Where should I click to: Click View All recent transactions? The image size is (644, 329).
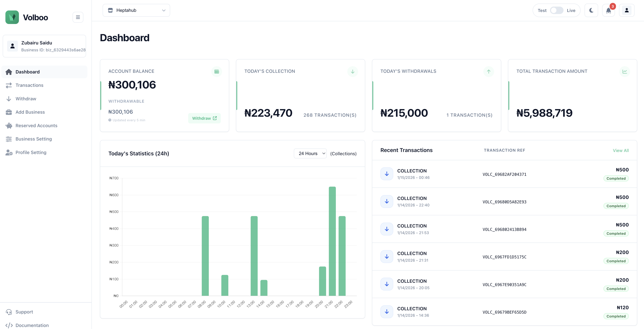621,150
